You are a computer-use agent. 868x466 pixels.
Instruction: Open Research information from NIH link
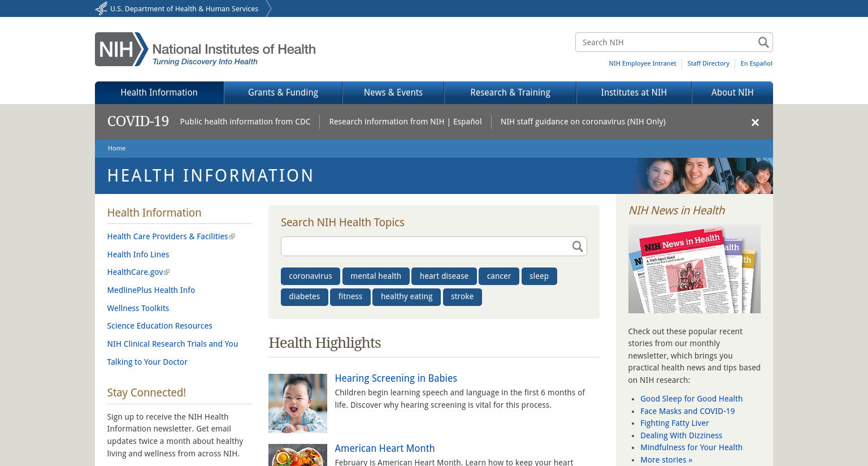tap(387, 122)
